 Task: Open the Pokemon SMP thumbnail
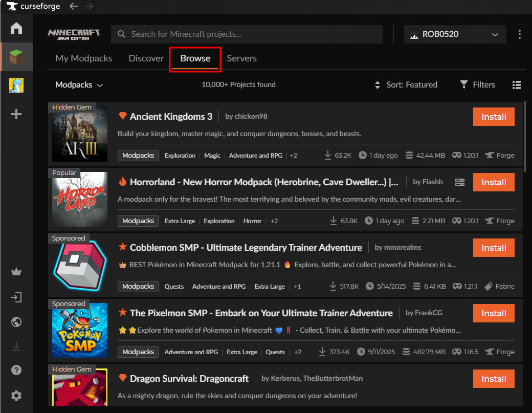[x=80, y=331]
